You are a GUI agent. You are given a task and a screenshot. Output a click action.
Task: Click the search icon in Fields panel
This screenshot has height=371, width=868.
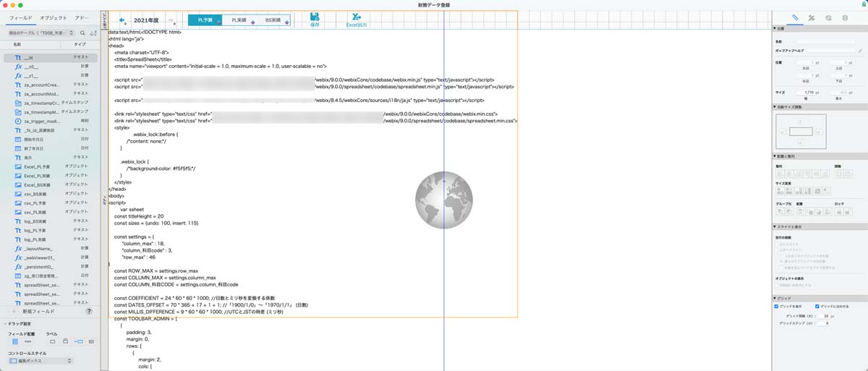tap(83, 32)
